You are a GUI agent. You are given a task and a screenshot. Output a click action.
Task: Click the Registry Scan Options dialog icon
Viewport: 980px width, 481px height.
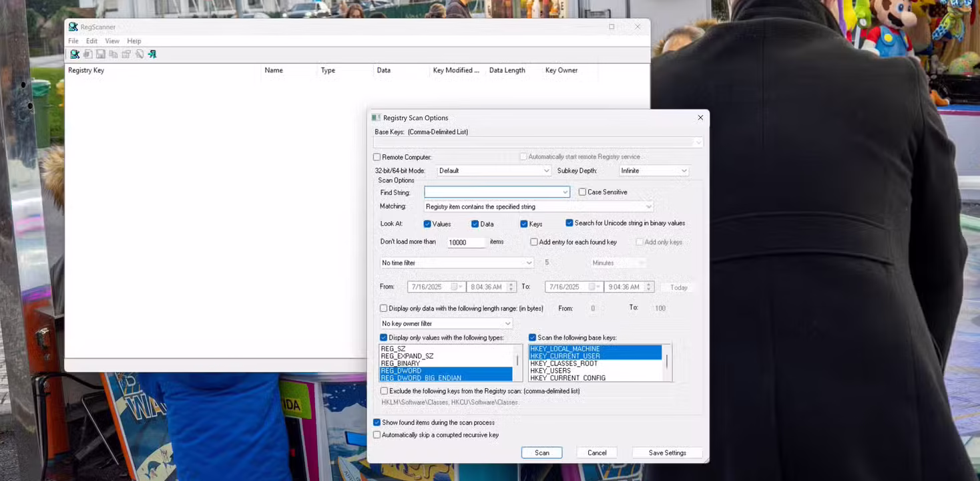(376, 118)
